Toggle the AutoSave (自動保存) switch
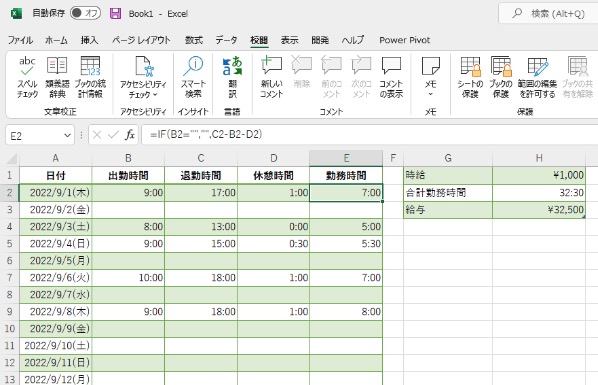The image size is (598, 385). click(x=85, y=13)
